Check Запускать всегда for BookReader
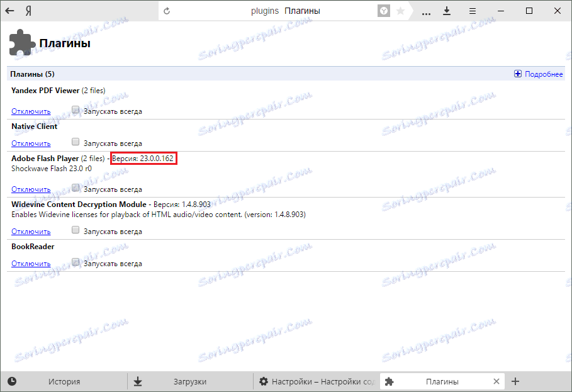Viewport: 572px width, 392px height. click(76, 262)
